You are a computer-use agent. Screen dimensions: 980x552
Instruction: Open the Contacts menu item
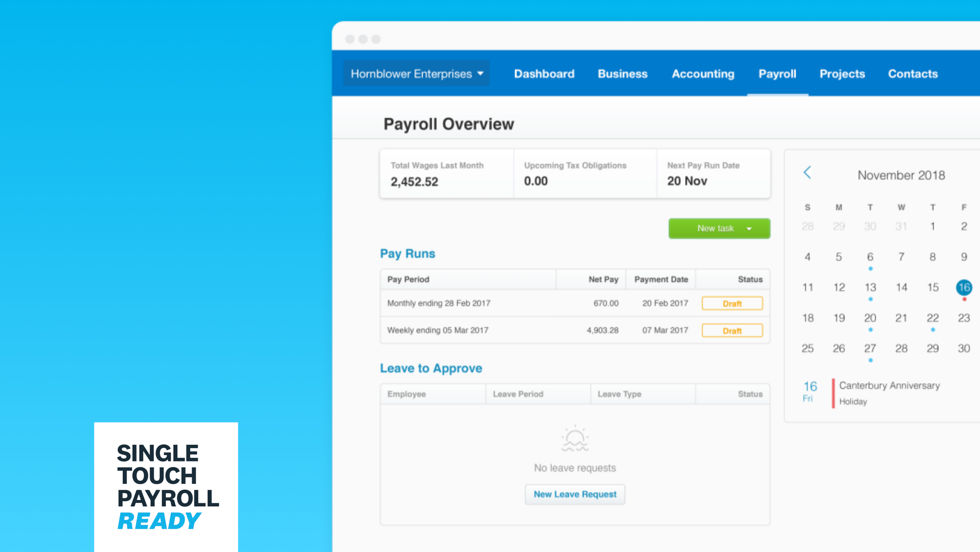[x=913, y=74]
